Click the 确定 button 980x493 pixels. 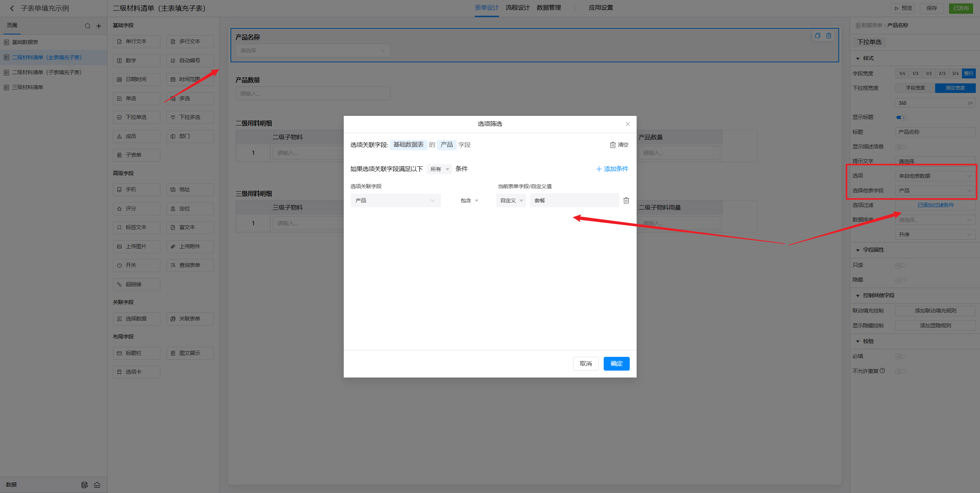tap(616, 363)
